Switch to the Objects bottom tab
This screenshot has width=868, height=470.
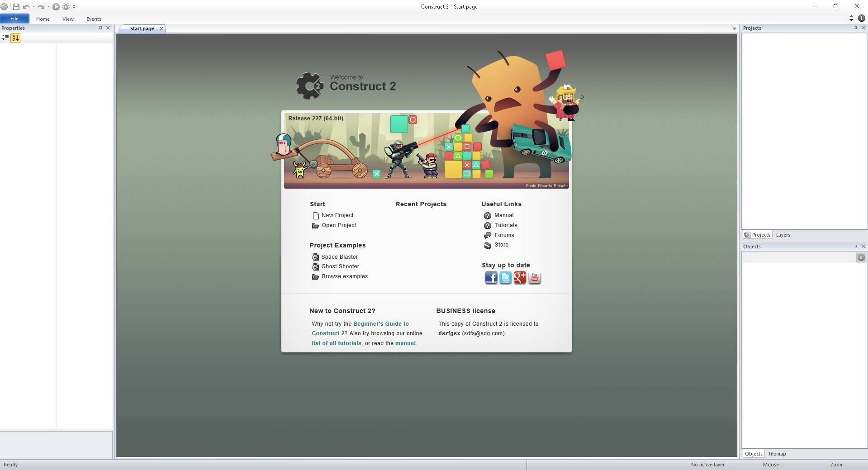pyautogui.click(x=754, y=454)
